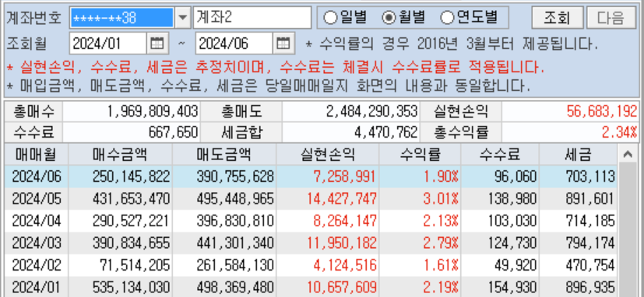The width and height of the screenshot is (644, 297).
Task: Click the 실현손익 column header
Action: (x=328, y=154)
